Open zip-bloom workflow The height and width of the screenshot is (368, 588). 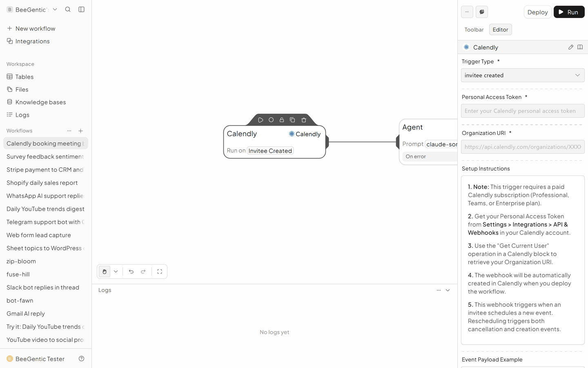(x=46, y=261)
